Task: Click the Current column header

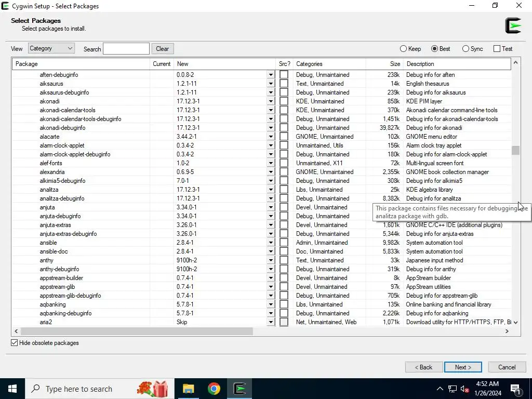Action: pyautogui.click(x=162, y=64)
